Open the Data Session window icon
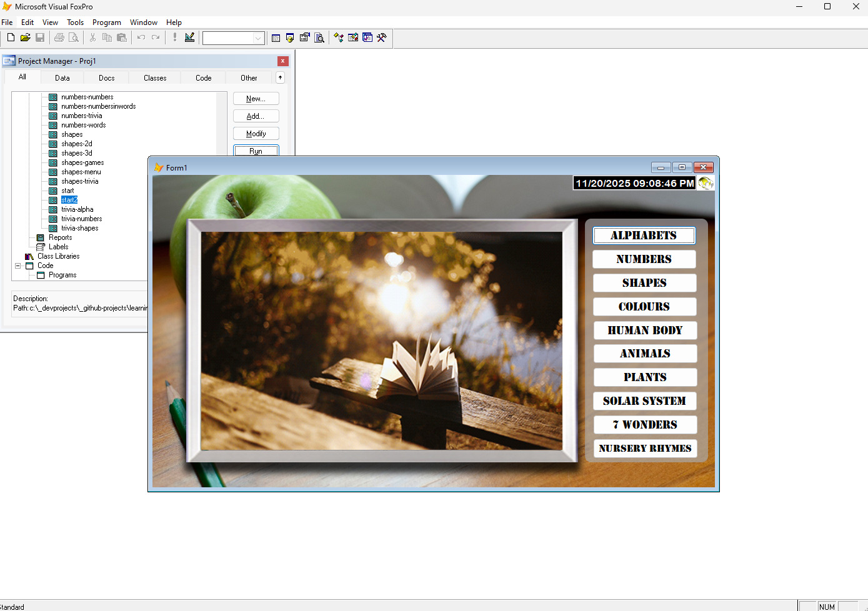The width and height of the screenshot is (868, 611). coord(290,37)
